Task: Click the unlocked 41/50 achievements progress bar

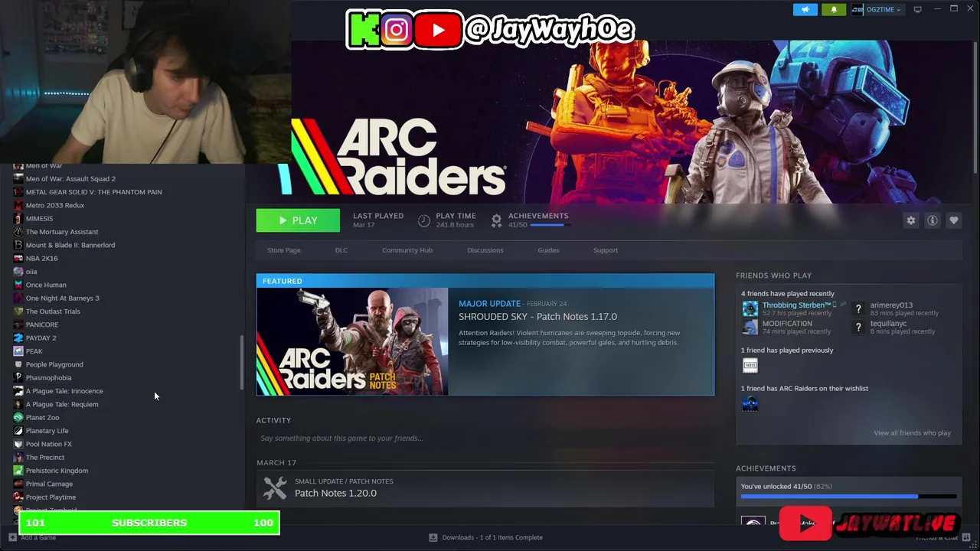Action: coord(848,497)
